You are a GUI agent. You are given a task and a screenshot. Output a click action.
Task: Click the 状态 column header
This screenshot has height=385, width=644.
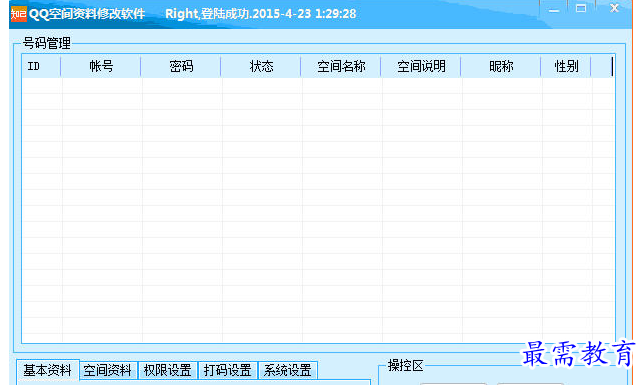click(261, 66)
